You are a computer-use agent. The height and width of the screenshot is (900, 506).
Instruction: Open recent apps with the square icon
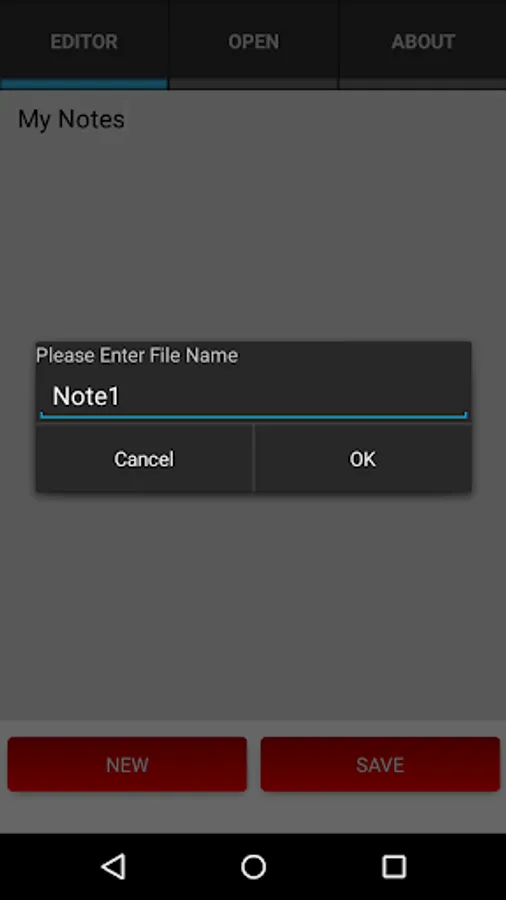point(394,866)
